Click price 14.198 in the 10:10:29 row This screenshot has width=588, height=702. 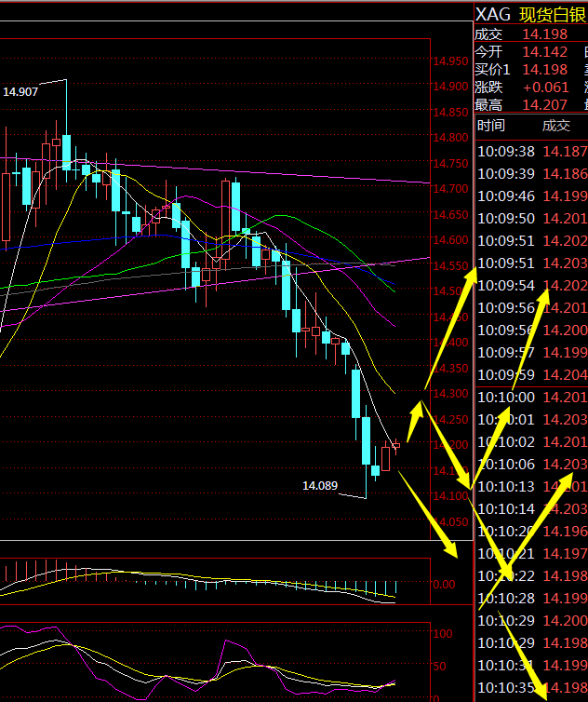(x=565, y=643)
